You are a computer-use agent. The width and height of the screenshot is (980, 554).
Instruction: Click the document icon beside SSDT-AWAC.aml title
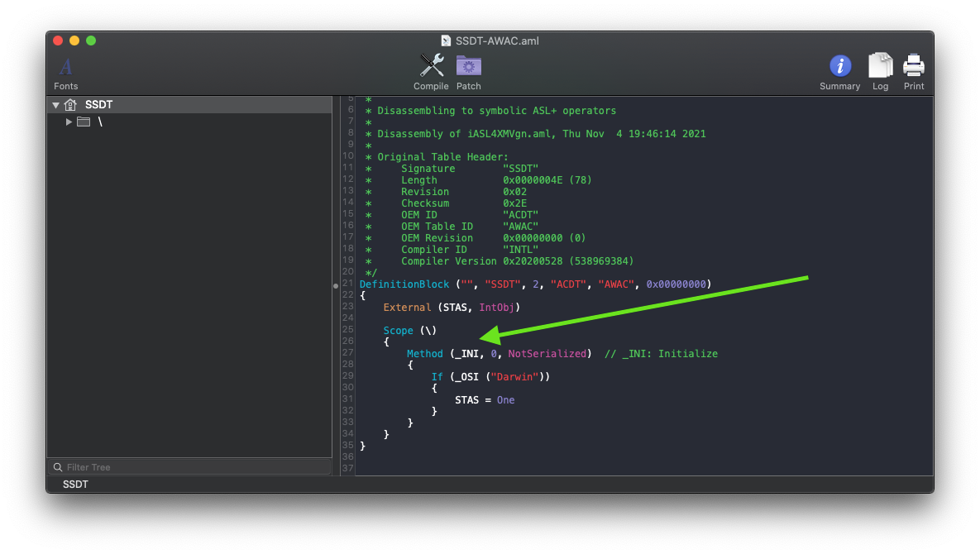pyautogui.click(x=446, y=41)
